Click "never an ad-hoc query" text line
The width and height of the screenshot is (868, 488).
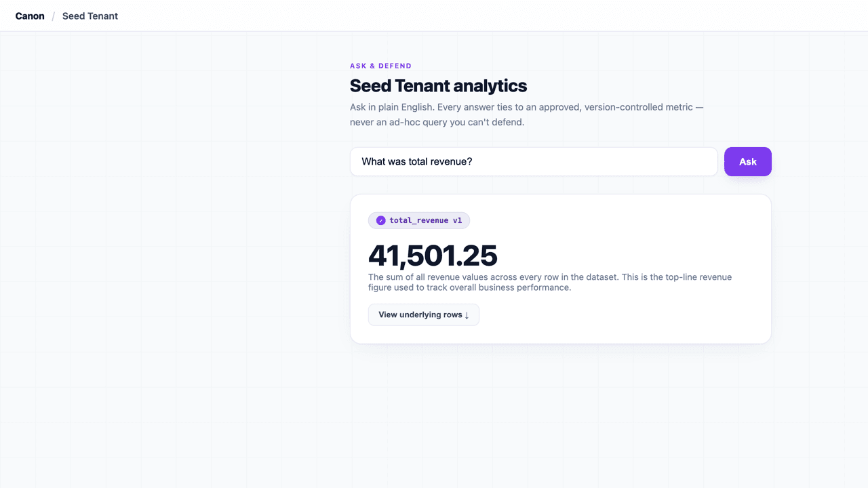point(437,123)
